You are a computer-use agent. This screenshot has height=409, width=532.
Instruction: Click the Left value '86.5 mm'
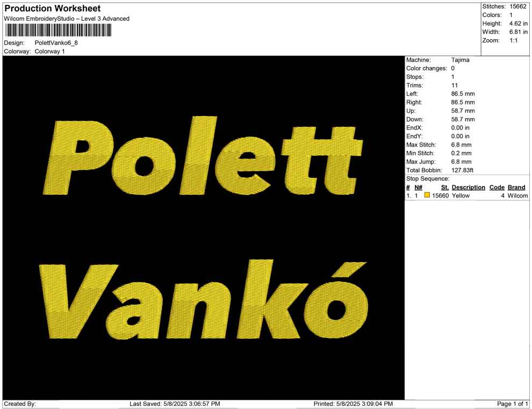(463, 93)
